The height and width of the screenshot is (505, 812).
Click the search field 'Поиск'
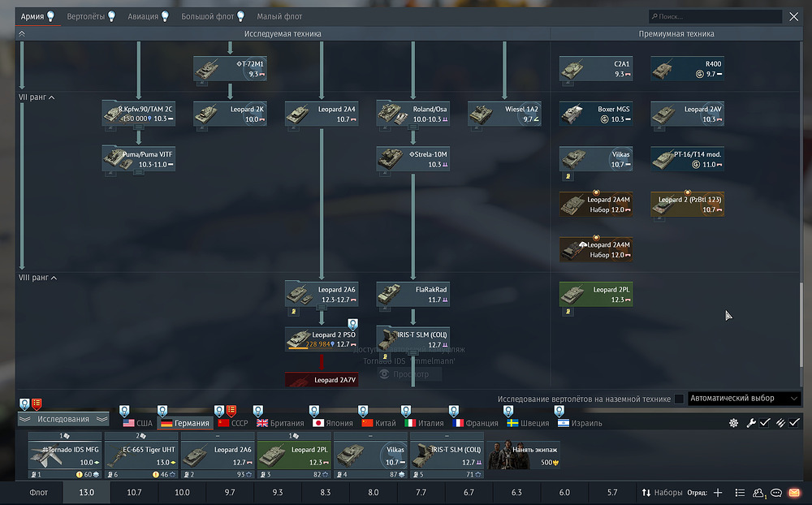[715, 16]
